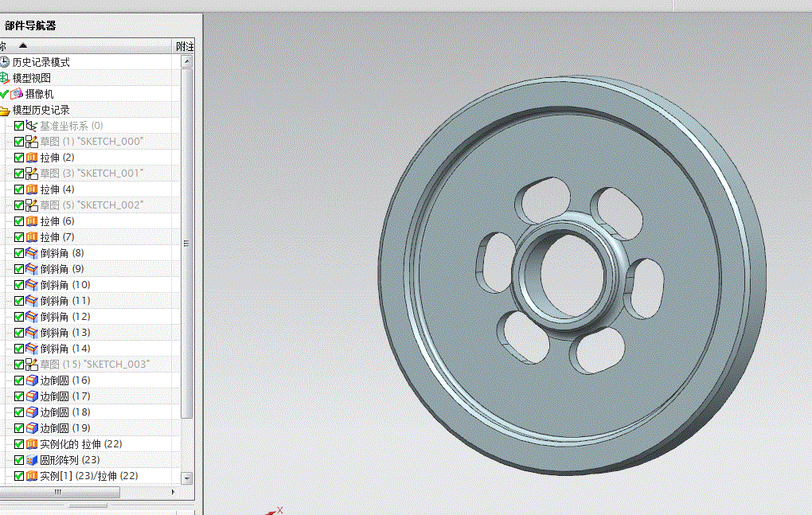This screenshot has height=515, width=812.
Task: Click the 附注 column header
Action: tap(185, 46)
